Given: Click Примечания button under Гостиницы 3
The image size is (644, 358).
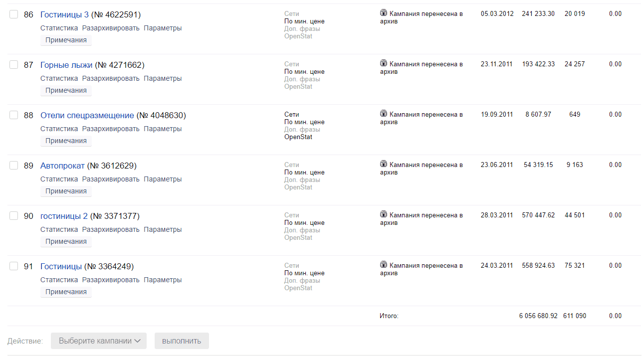Looking at the screenshot, I should click(66, 40).
